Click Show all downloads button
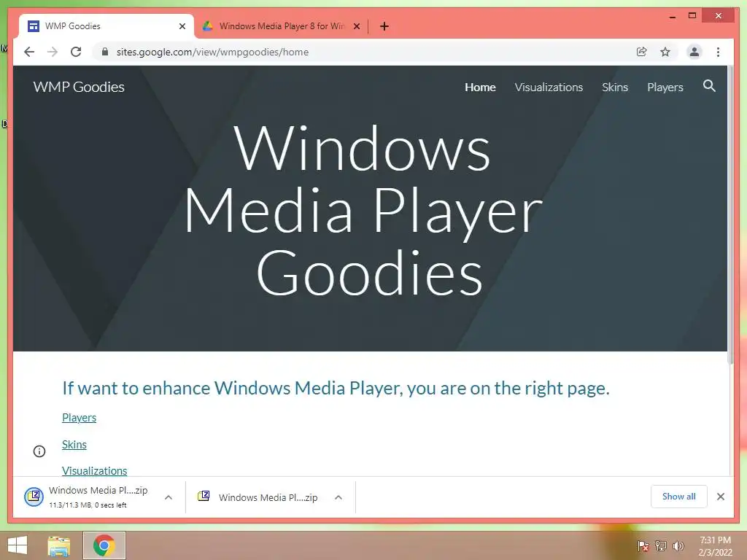This screenshot has height=560, width=747. [678, 496]
